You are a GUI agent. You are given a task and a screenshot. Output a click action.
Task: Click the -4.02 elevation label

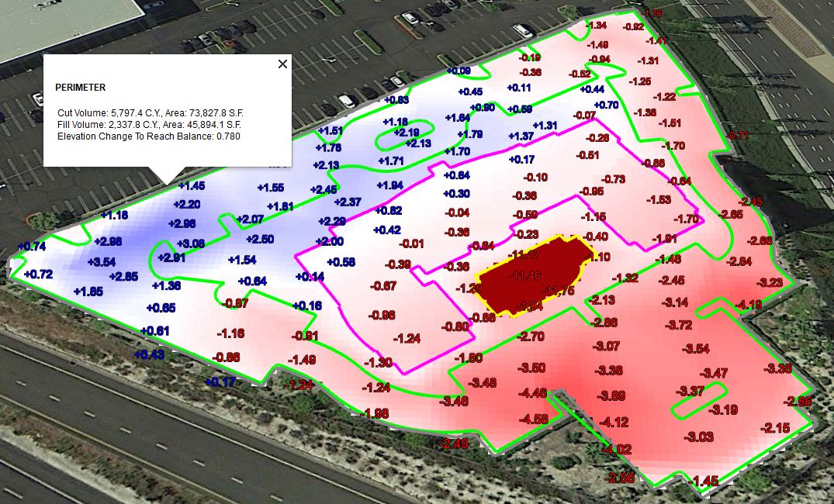[x=618, y=449]
